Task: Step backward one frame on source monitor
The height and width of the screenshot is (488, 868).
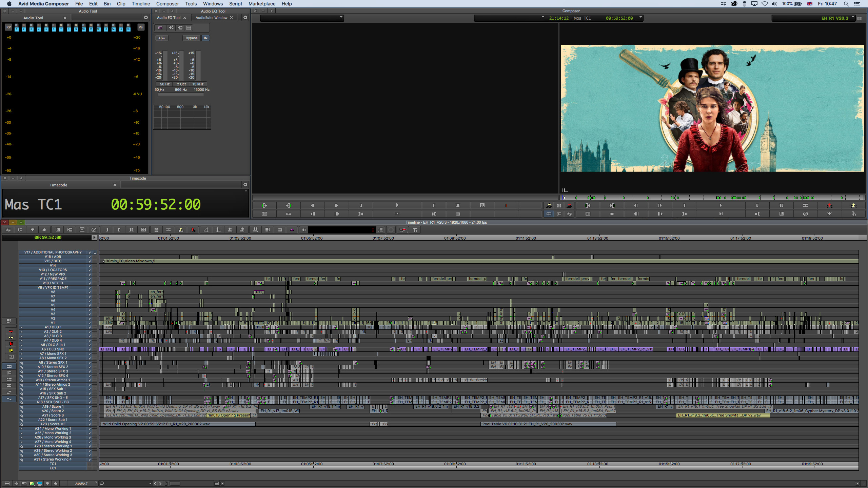Action: 312,205
